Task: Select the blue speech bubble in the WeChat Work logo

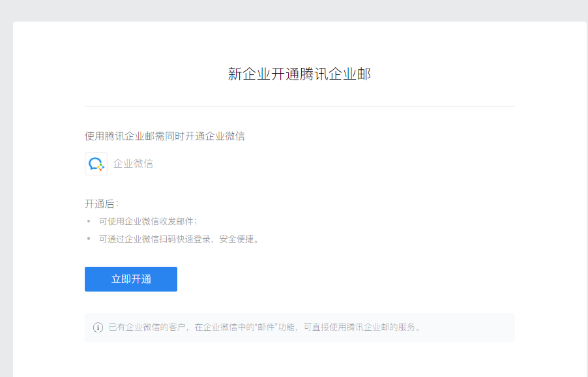Action: point(94,162)
